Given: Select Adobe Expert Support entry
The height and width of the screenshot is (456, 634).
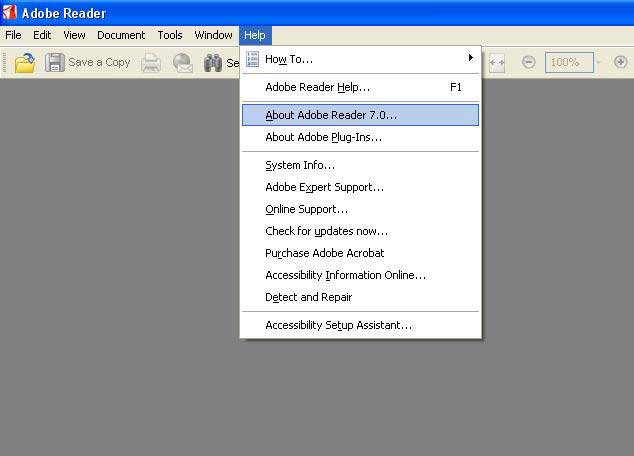Looking at the screenshot, I should tap(360, 187).
